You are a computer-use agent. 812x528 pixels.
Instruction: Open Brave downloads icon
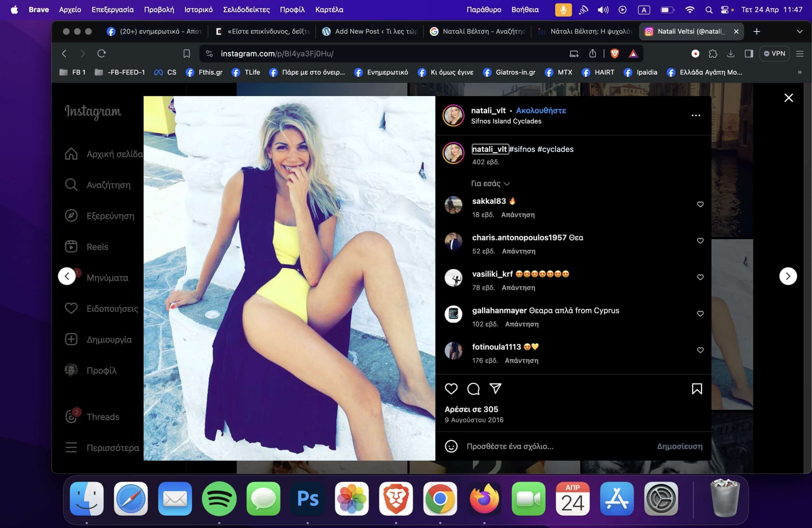click(730, 54)
